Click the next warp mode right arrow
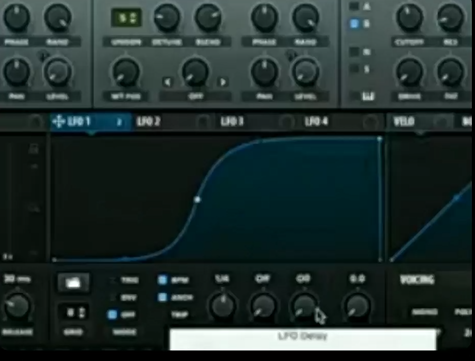The image size is (475, 361). 223,82
